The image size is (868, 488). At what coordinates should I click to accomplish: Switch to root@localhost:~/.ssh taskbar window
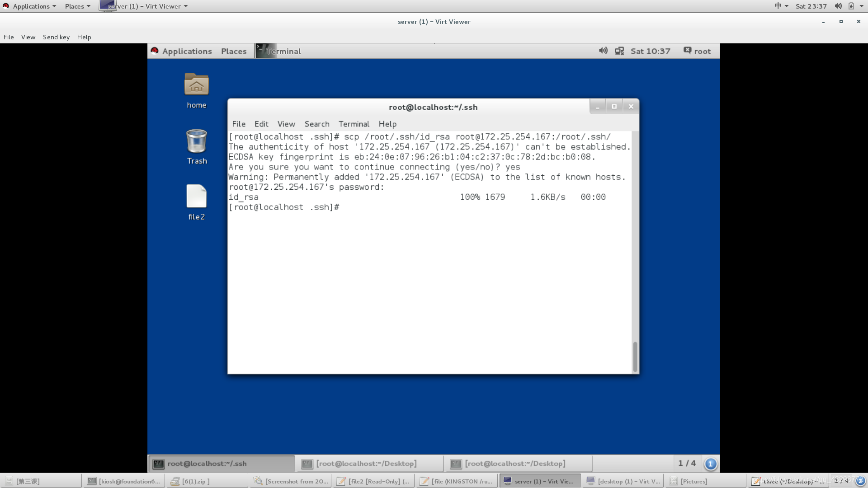(x=222, y=464)
